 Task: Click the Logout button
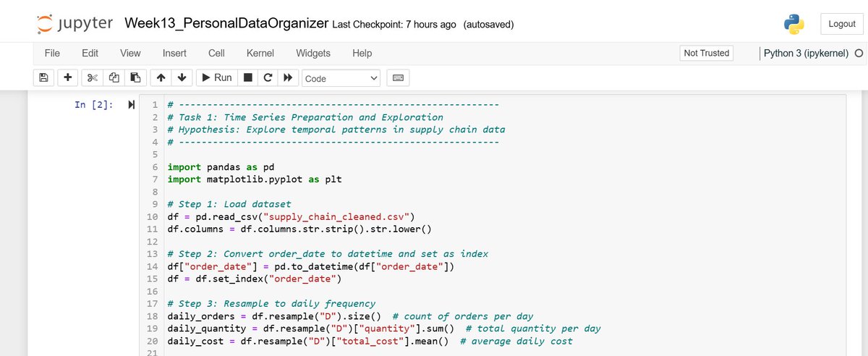click(842, 24)
